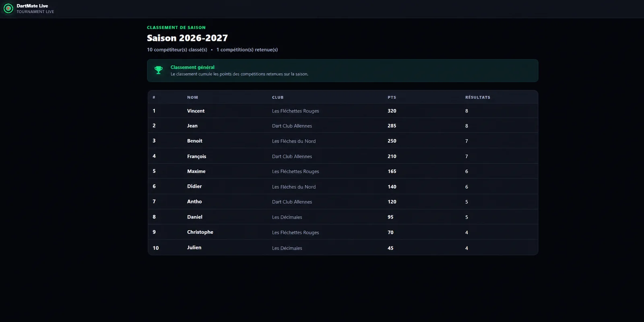
Task: Click Christophe's 70 points value
Action: (x=390, y=233)
